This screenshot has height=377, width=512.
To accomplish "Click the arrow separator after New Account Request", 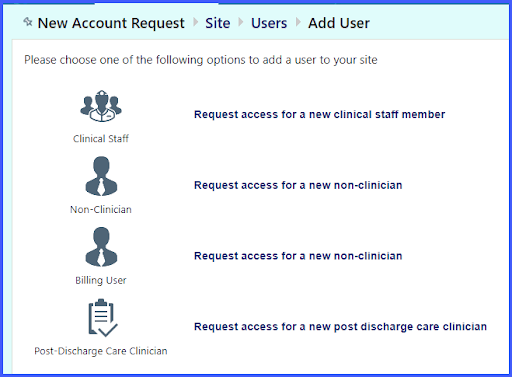I will pos(196,22).
